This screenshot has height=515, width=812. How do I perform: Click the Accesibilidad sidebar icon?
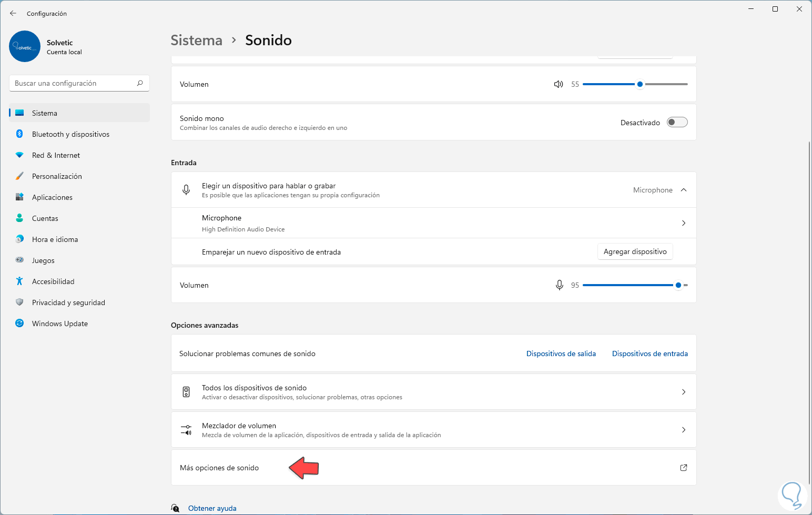tap(19, 281)
